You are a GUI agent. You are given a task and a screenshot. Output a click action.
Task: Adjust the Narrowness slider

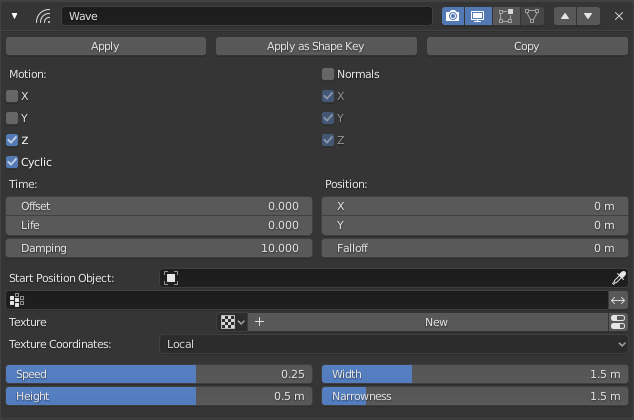coord(475,396)
